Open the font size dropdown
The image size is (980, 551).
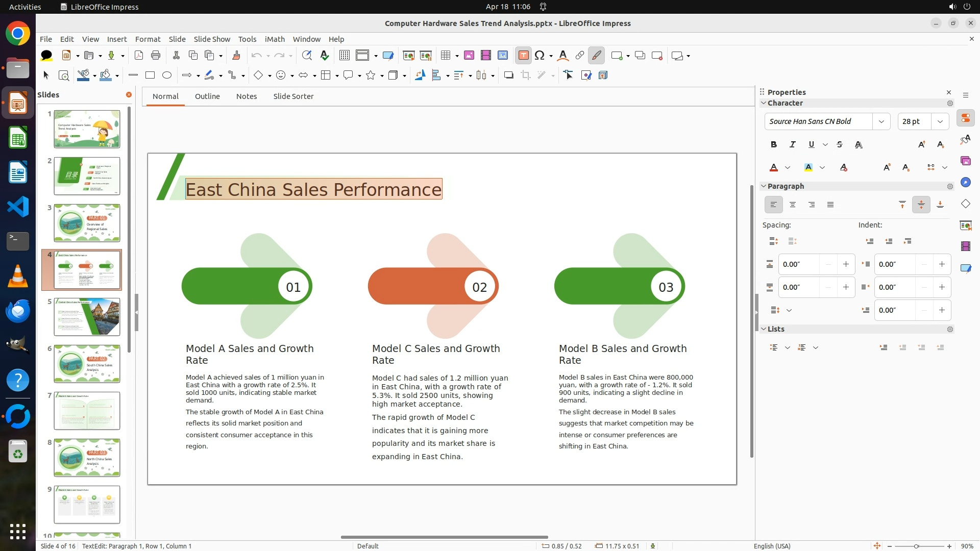[940, 121]
